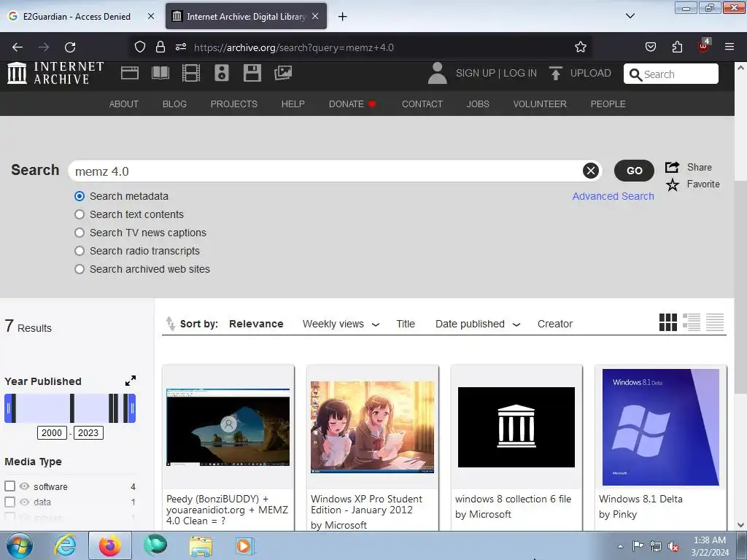Click the Share icon
Screen dimensions: 747x560
(672, 167)
